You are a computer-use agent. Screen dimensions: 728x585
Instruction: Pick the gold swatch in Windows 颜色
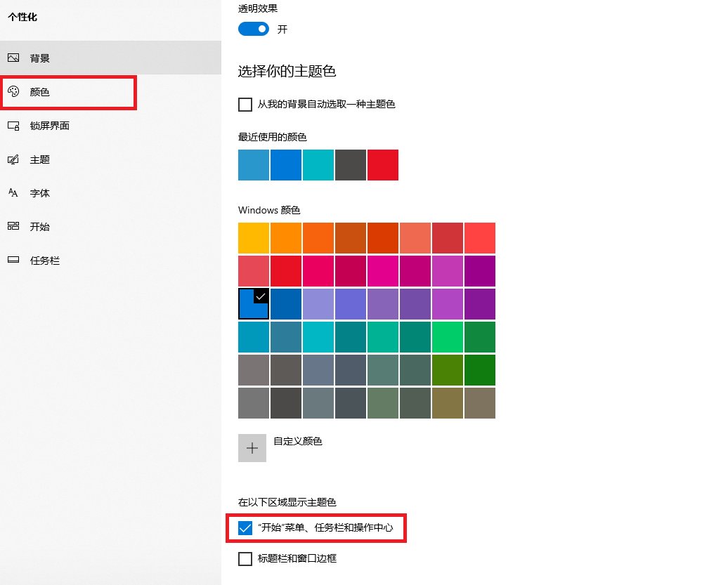click(x=253, y=237)
